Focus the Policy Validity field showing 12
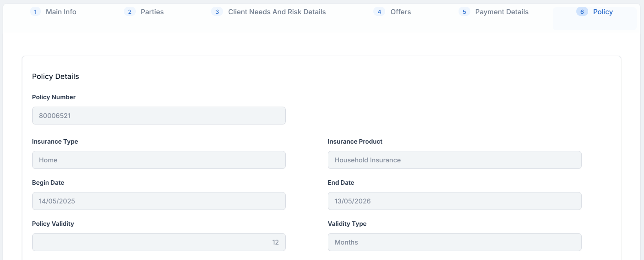This screenshot has width=644, height=260. point(159,242)
